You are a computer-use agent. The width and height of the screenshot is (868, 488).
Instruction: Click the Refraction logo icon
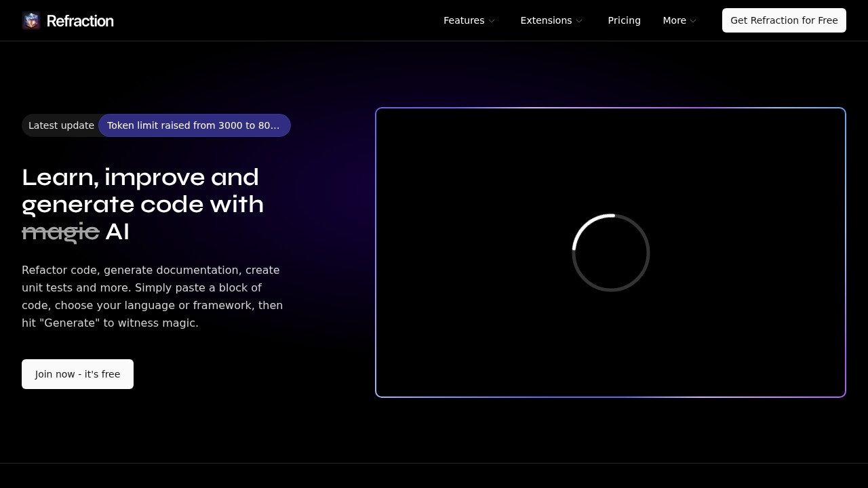(31, 20)
